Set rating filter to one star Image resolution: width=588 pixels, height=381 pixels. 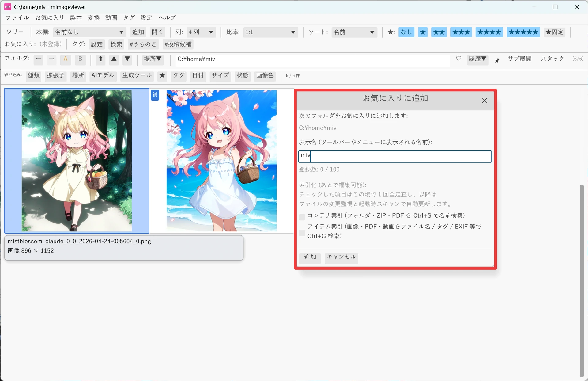(423, 32)
